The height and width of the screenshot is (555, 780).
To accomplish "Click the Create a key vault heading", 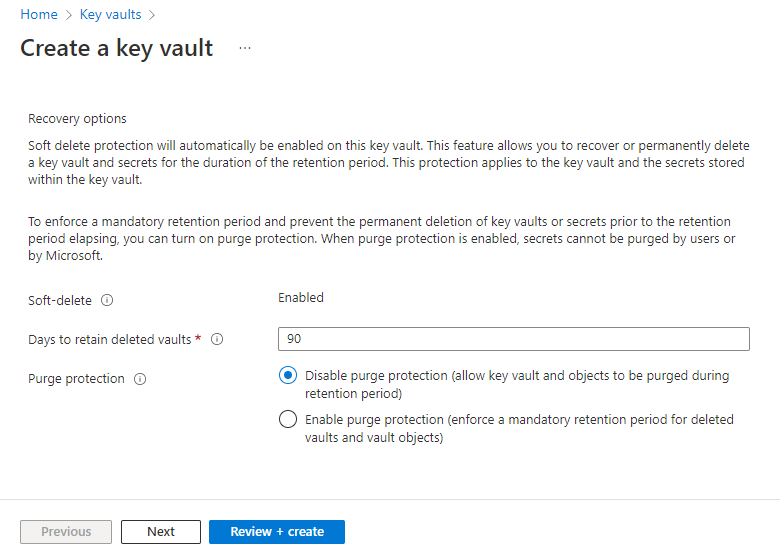I will tap(116, 48).
